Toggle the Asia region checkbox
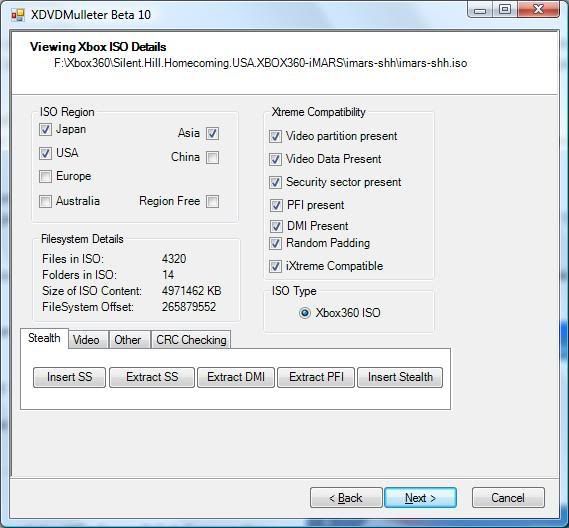The image size is (569, 528). pyautogui.click(x=212, y=134)
